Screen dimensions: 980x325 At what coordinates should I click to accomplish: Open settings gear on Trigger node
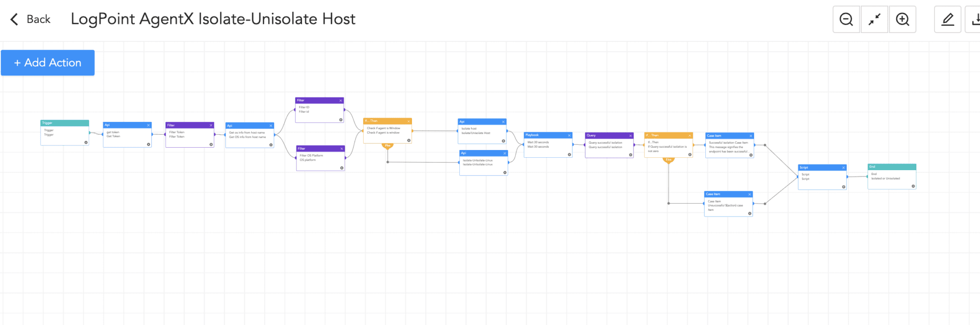[86, 142]
